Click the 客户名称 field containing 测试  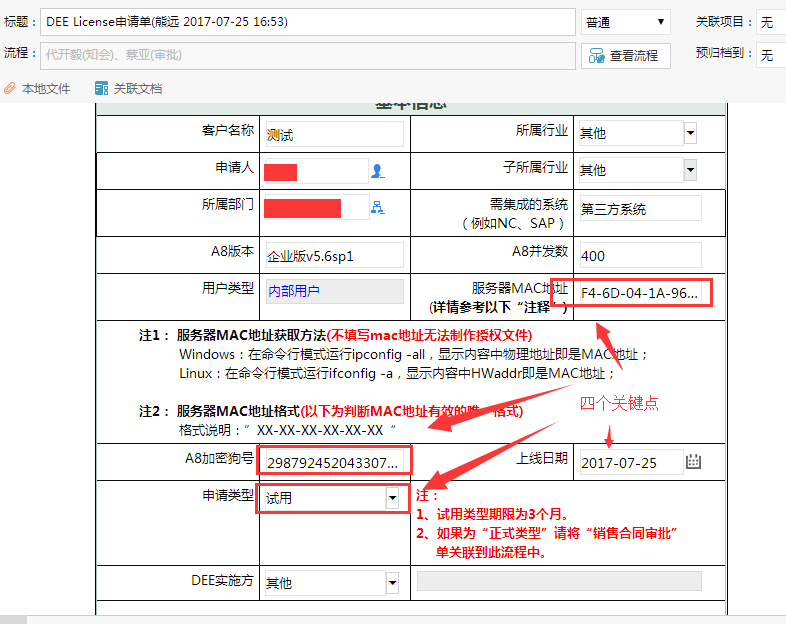[334, 134]
